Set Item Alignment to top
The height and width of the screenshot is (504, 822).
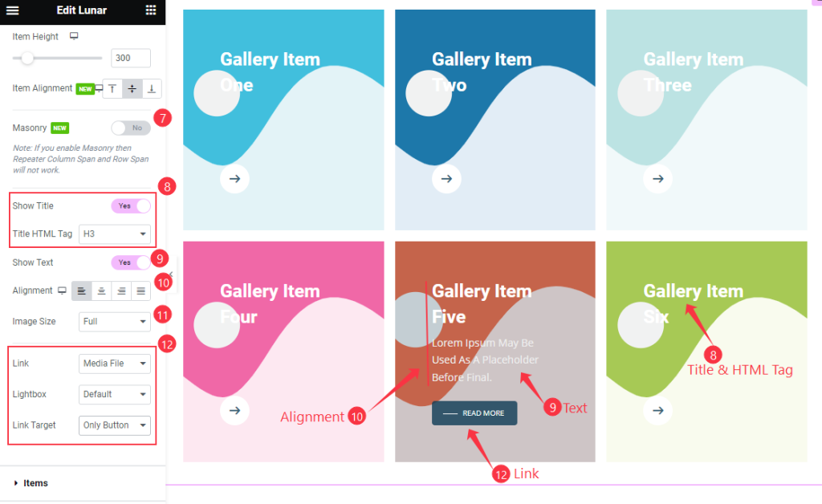[112, 88]
